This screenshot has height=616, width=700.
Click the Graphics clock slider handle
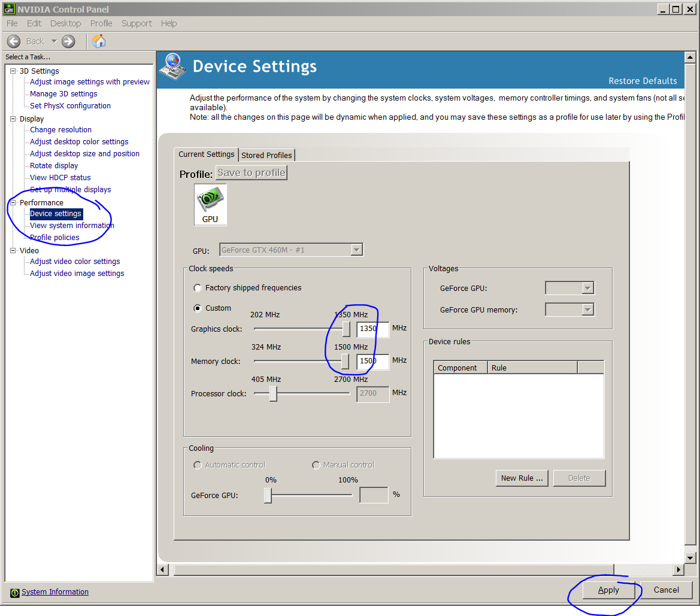(x=346, y=329)
